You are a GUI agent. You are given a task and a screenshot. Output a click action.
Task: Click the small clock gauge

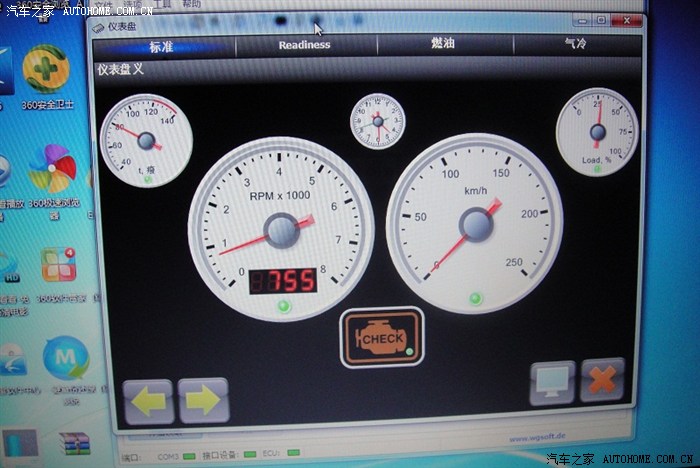pyautogui.click(x=378, y=121)
